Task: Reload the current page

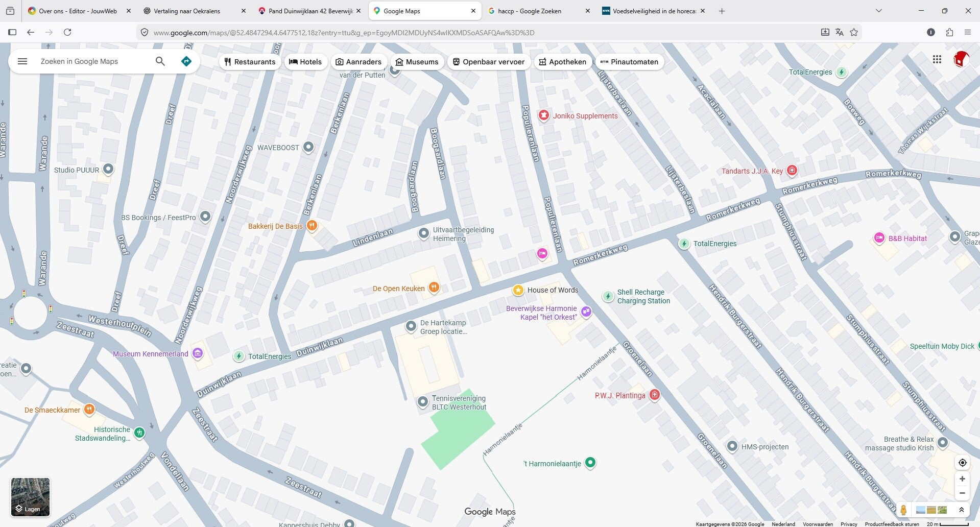Action: [x=67, y=32]
